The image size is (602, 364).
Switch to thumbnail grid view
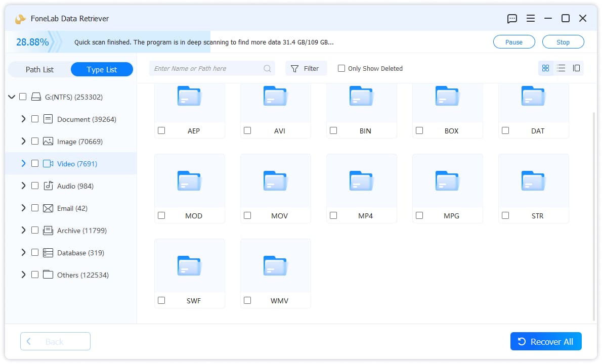(545, 68)
